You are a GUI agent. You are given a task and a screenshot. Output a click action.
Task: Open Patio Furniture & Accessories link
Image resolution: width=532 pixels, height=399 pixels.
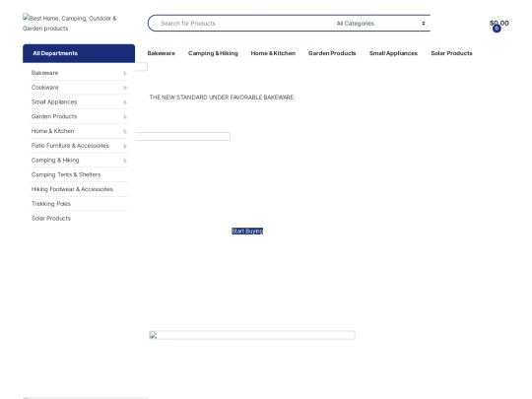[70, 146]
